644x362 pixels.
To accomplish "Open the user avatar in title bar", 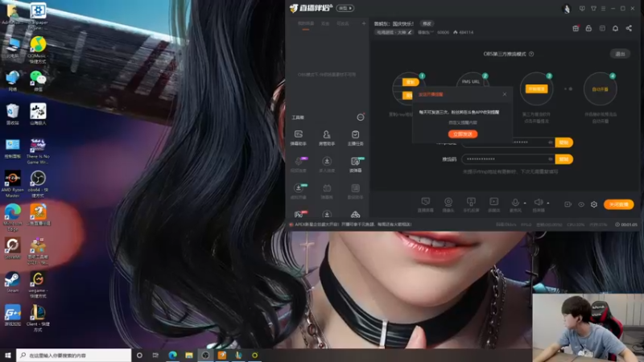I will click(x=567, y=9).
